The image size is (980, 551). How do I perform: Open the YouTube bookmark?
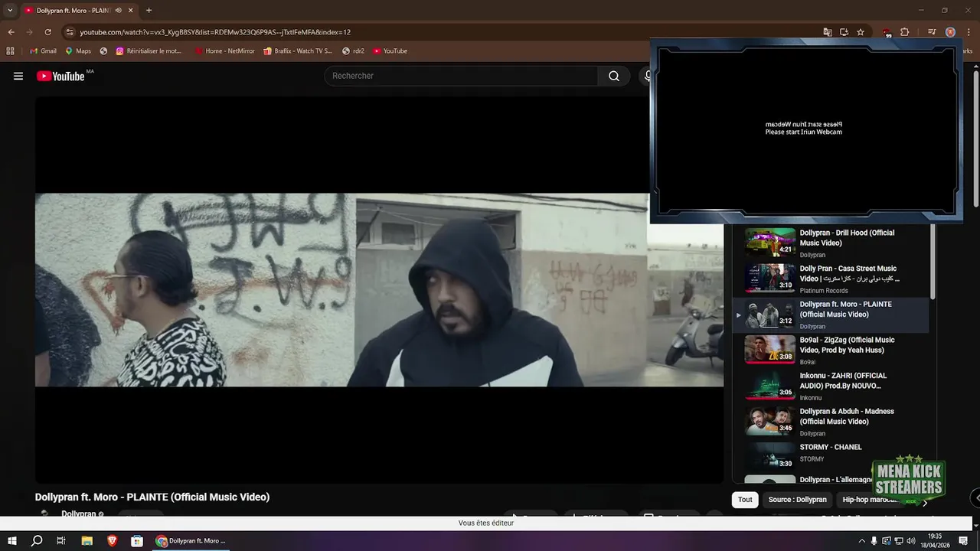point(390,51)
